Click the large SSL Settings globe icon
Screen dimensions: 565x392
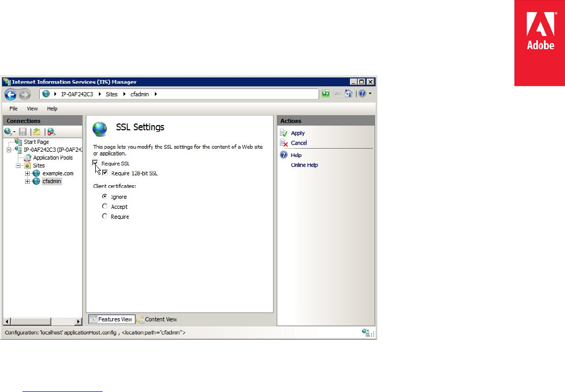[100, 129]
